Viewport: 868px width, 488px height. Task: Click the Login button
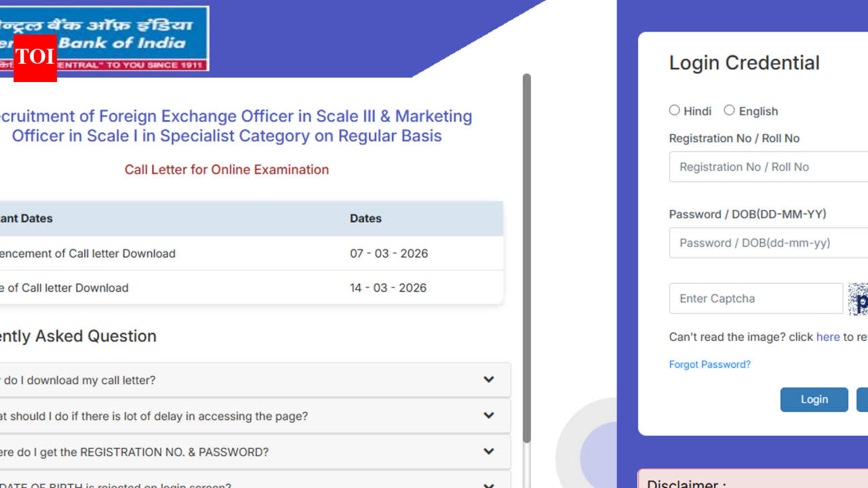point(814,399)
